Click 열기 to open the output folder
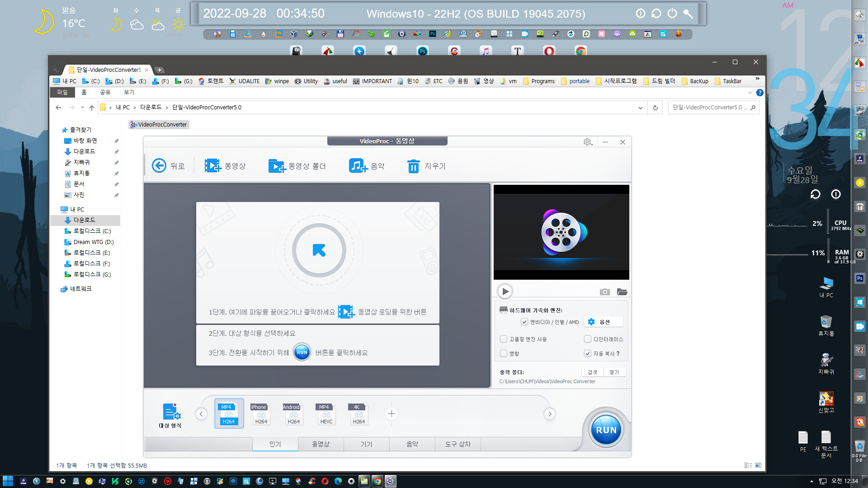 click(x=614, y=372)
